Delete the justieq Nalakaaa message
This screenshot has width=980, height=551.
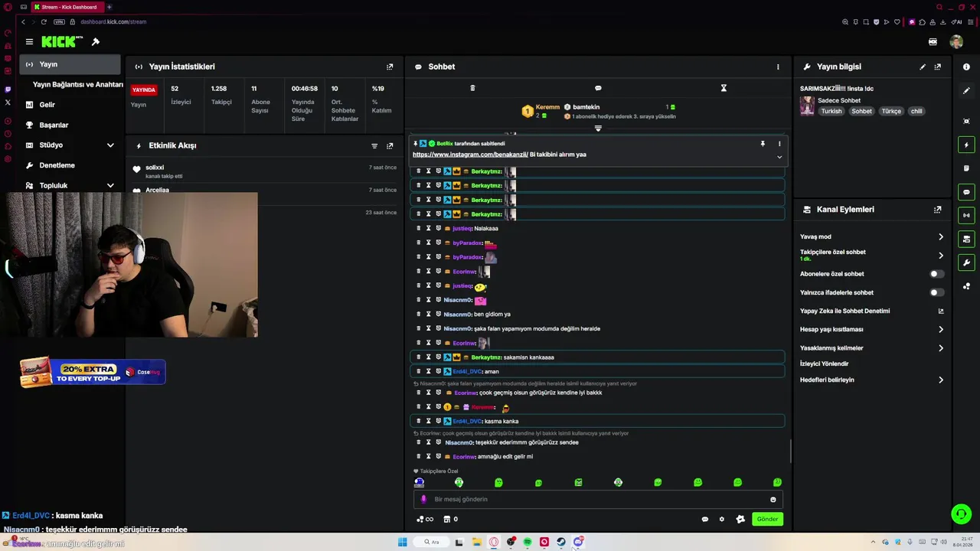pos(418,228)
